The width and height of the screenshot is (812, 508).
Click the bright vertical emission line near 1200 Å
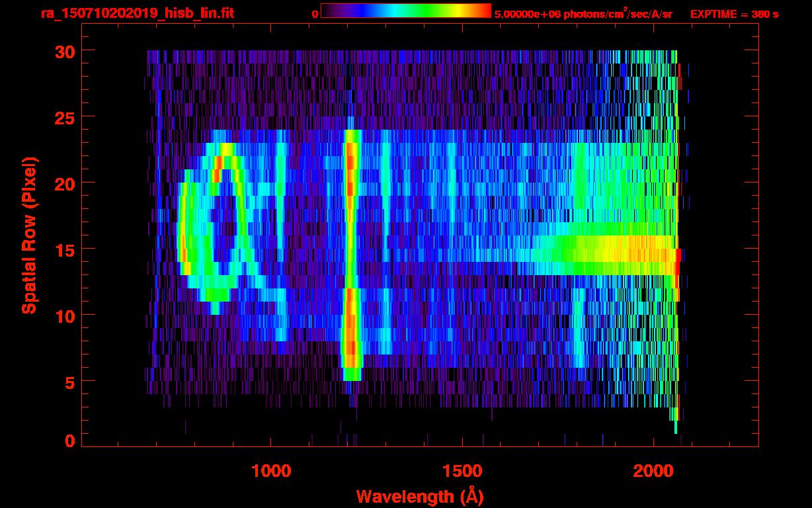350,251
